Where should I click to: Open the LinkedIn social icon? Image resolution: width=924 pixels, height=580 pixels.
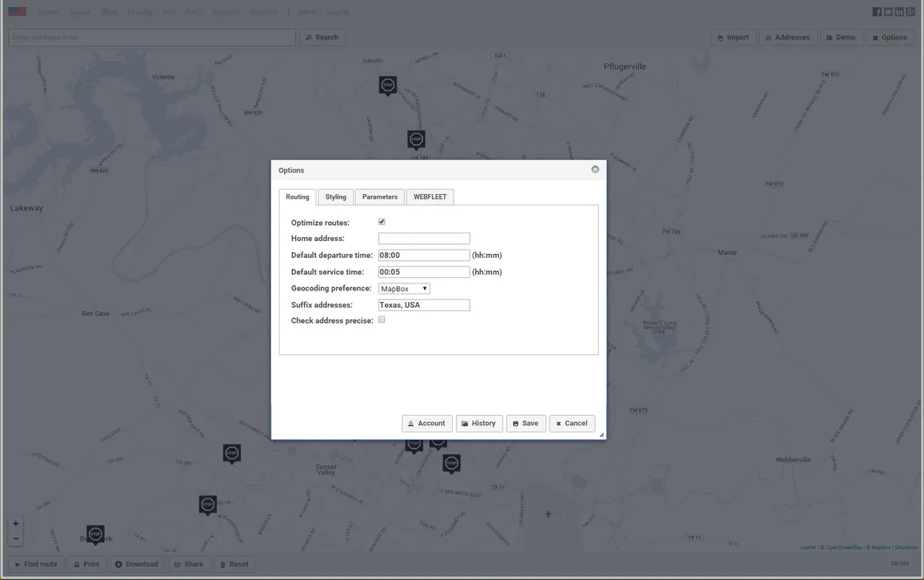click(899, 12)
